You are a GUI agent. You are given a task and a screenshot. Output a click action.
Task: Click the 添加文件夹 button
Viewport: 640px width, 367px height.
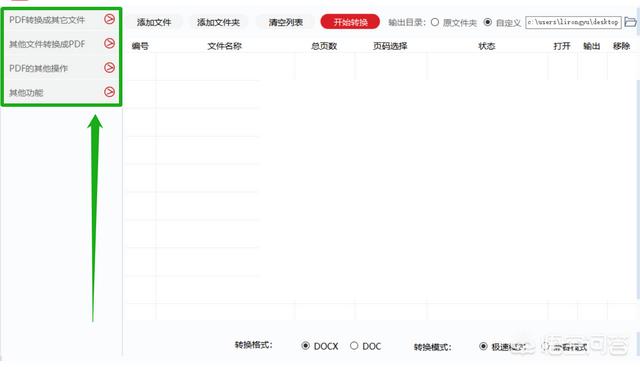[x=218, y=22]
